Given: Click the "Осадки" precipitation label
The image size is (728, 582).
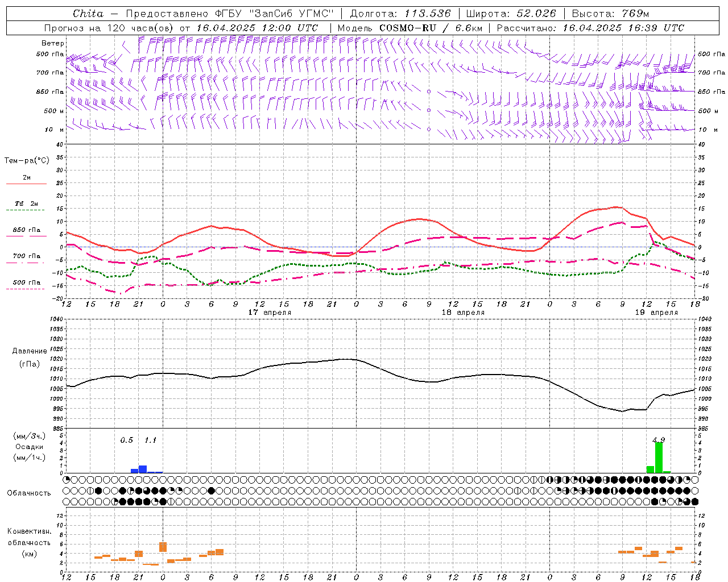Looking at the screenshot, I should coord(30,447).
